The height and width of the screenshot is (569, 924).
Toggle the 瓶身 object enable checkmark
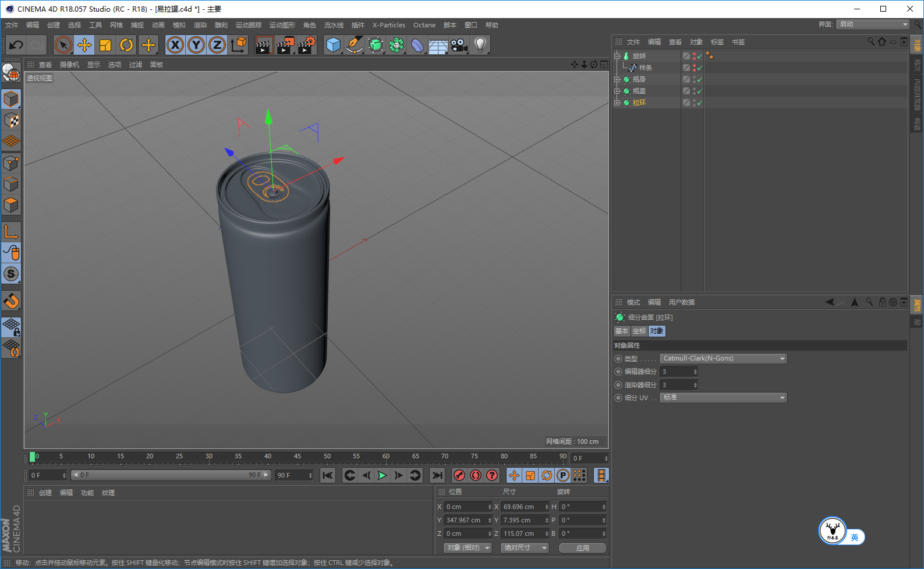(699, 80)
